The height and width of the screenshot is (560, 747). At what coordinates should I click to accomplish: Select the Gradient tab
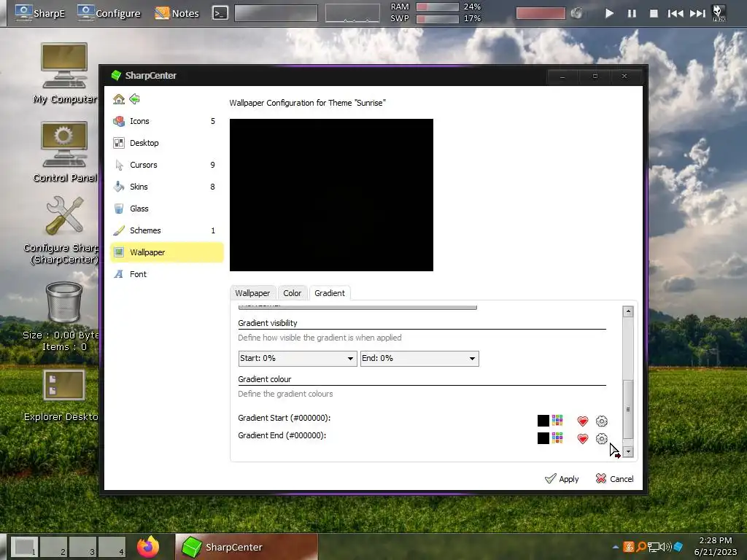pos(330,293)
